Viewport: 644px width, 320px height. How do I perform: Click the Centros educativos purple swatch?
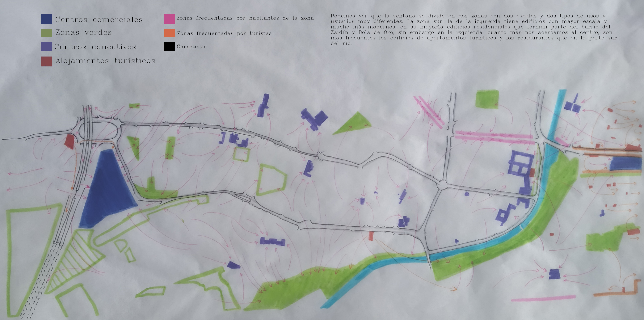click(x=46, y=47)
